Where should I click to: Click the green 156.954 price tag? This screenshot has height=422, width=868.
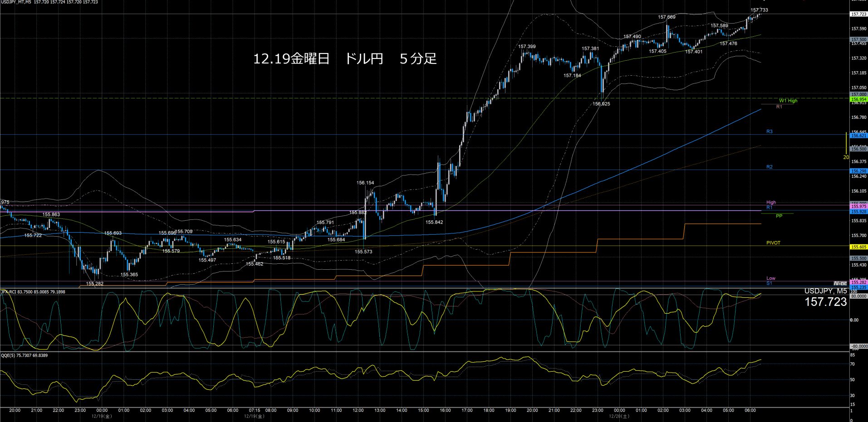pyautogui.click(x=858, y=99)
